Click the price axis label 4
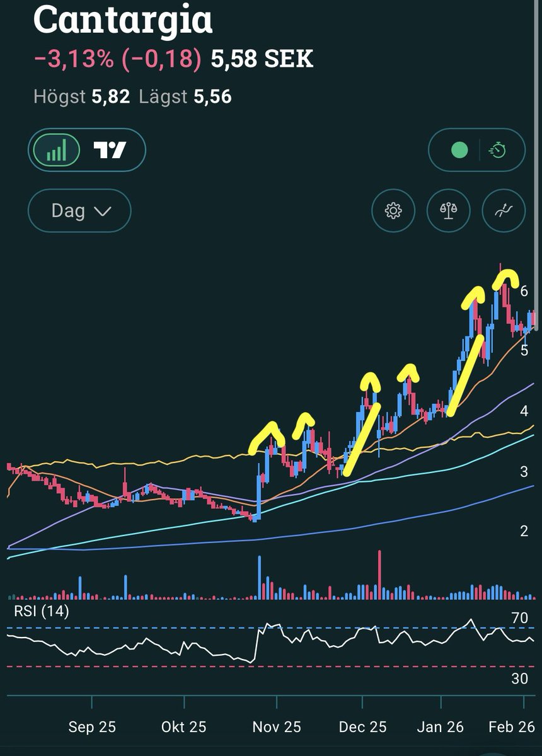542x756 pixels. (524, 411)
